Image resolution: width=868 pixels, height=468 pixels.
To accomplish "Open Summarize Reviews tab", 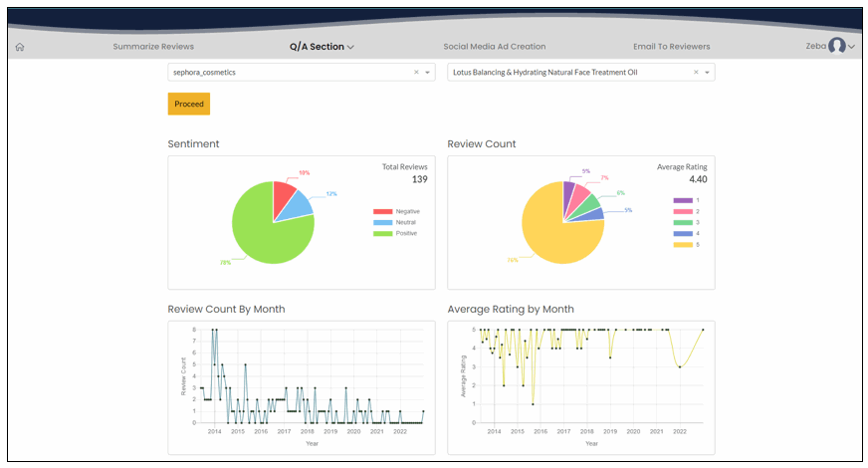I will pos(153,47).
